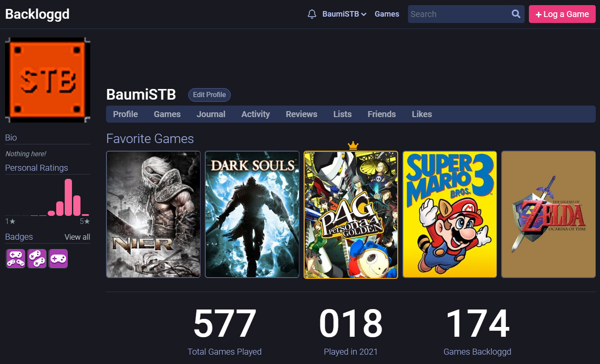The width and height of the screenshot is (600, 364).
Task: Open the second badge with two controllers
Action: coord(37,258)
